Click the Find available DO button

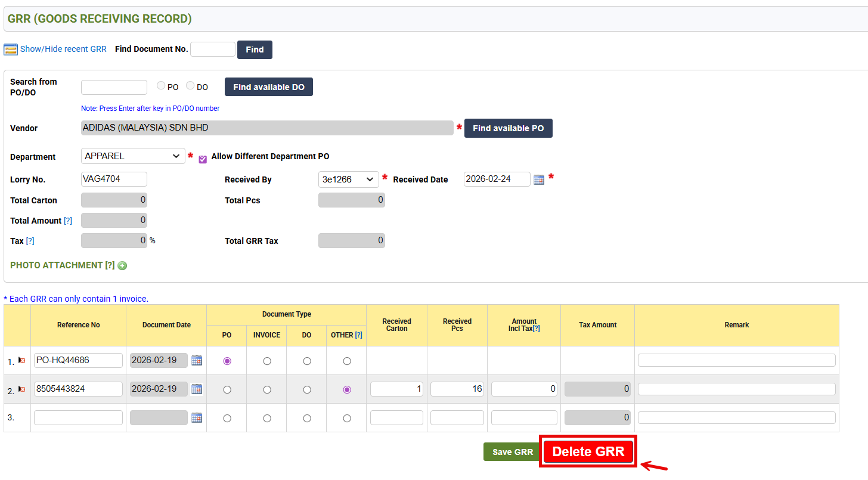click(268, 87)
